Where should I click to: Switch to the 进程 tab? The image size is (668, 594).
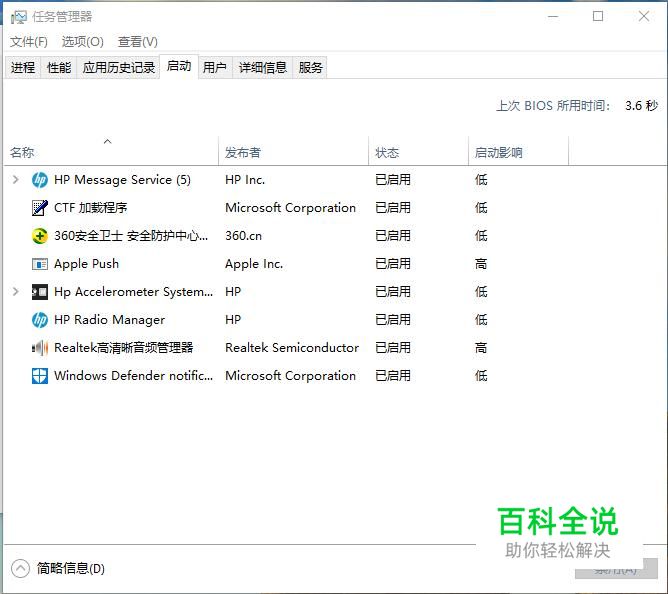(x=23, y=67)
